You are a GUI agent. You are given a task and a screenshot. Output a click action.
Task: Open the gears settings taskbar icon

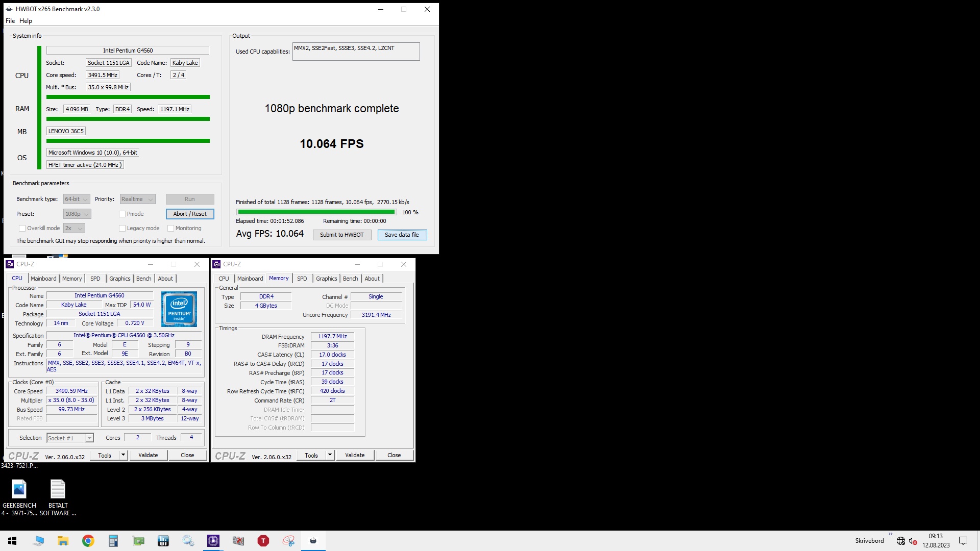pos(188,541)
